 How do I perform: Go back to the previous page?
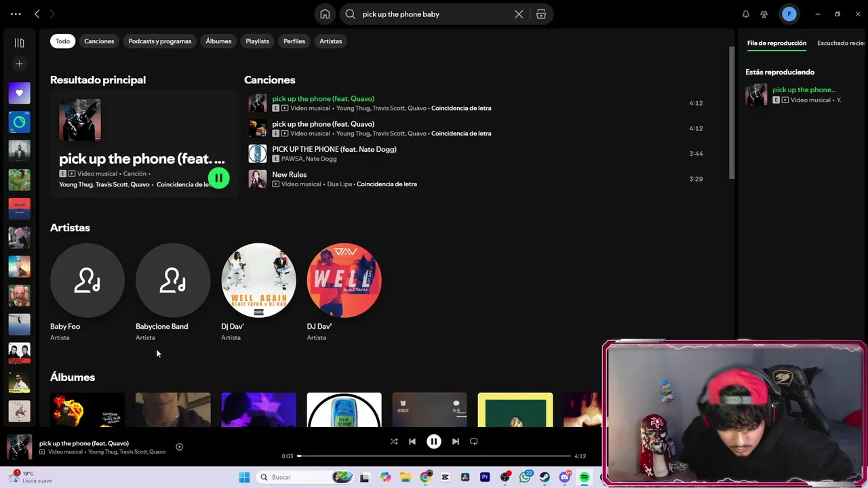pos(37,14)
